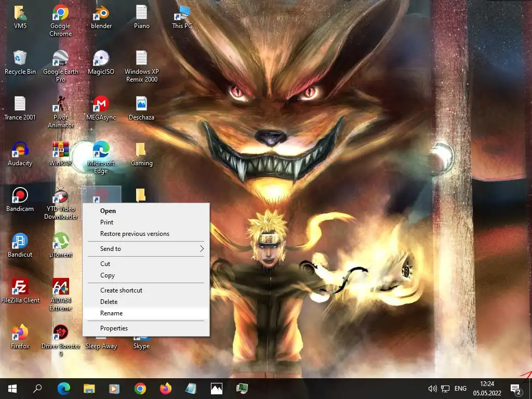532x399 pixels.
Task: Select the MagicISO desktop shortcut
Action: click(x=101, y=62)
